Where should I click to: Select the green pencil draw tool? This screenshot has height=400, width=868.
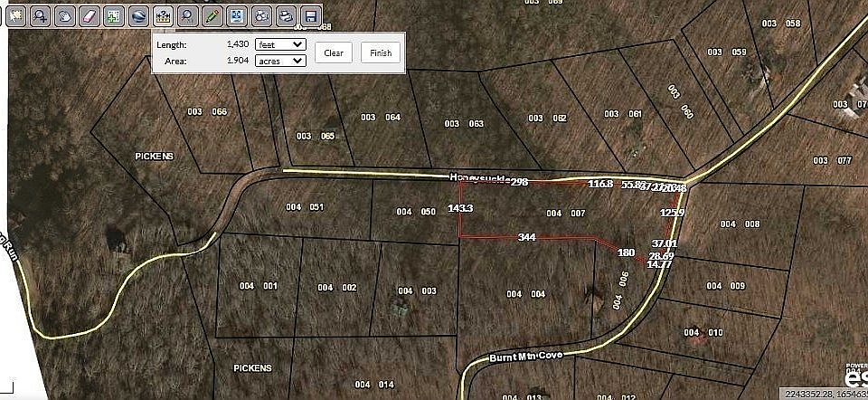pyautogui.click(x=212, y=16)
